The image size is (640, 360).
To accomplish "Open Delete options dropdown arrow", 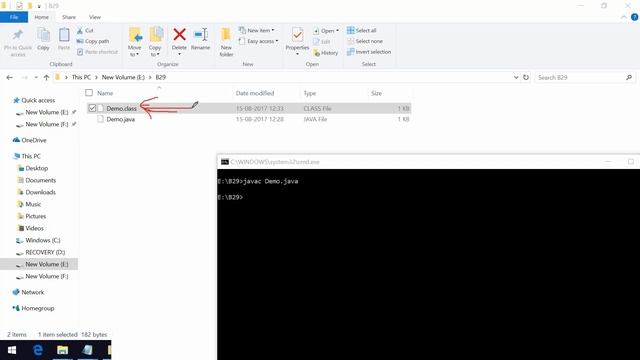I will point(179,54).
